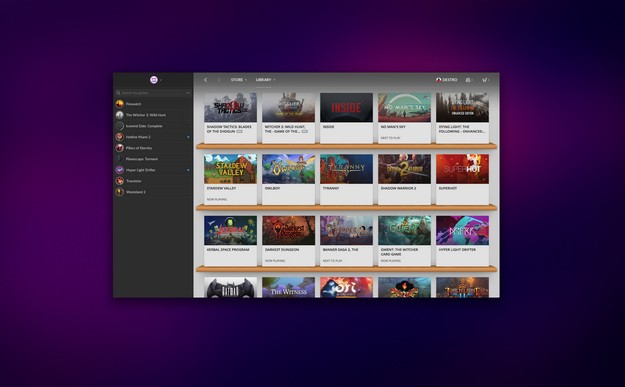Click the search my games field
Image resolution: width=625 pixels, height=387 pixels.
click(153, 93)
